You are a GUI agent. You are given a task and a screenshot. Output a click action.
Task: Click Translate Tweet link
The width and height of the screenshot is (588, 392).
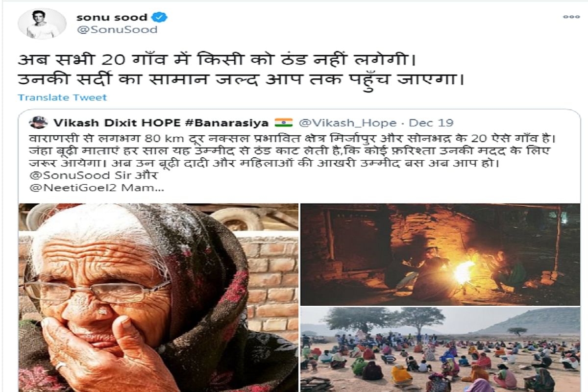[63, 97]
